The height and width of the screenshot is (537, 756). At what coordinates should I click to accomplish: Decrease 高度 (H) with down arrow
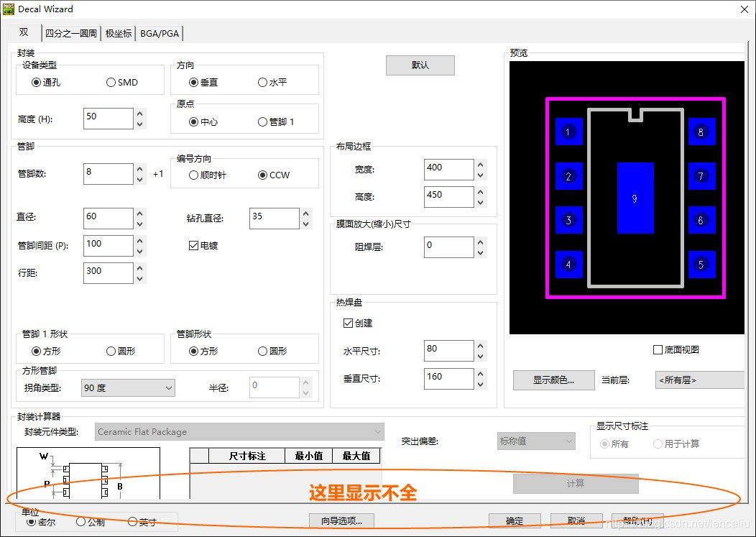pos(140,124)
